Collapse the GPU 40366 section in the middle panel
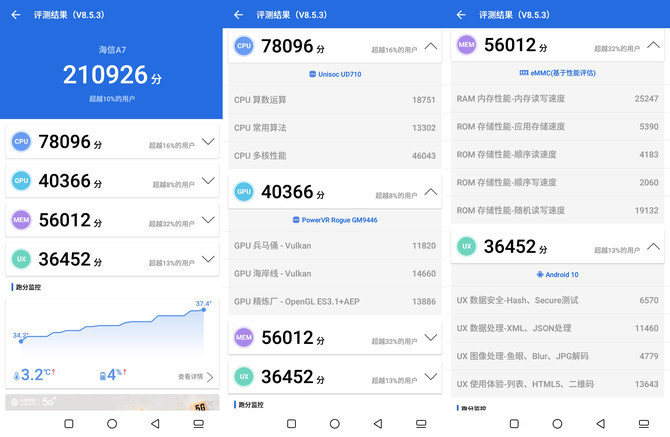 [x=431, y=191]
